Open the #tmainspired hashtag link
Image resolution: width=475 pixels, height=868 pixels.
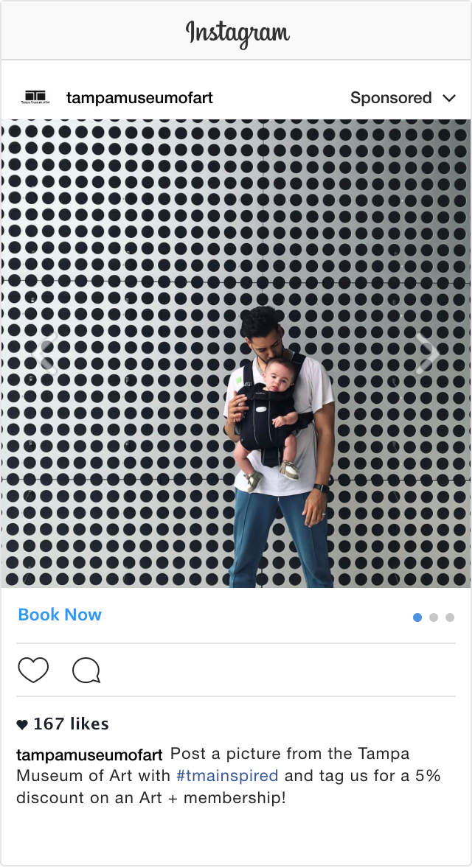pos(227,776)
